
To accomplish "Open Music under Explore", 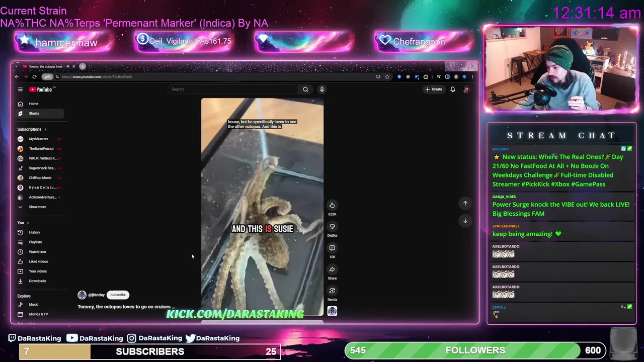I will click(33, 305).
